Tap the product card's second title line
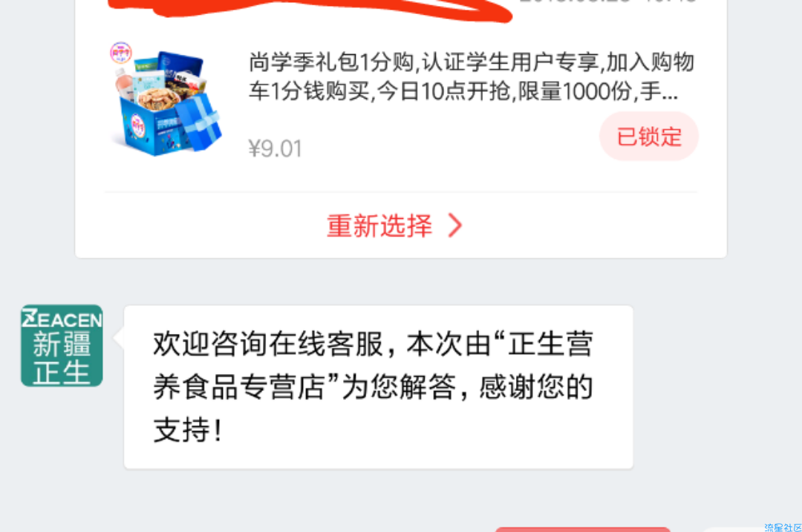 [x=463, y=91]
